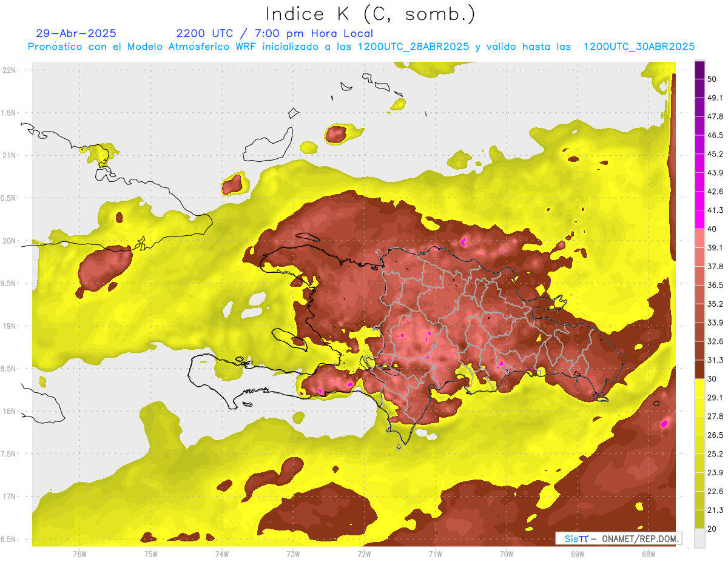
Task: Click the '20' colorbar value
Action: pyautogui.click(x=712, y=529)
